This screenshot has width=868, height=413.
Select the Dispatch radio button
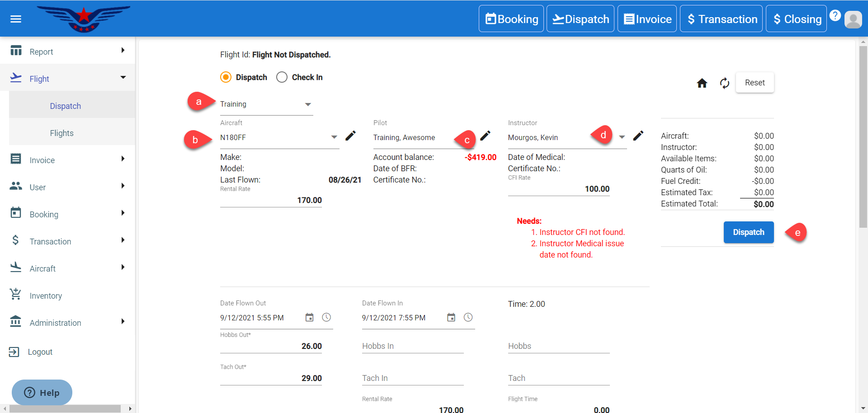coord(226,77)
